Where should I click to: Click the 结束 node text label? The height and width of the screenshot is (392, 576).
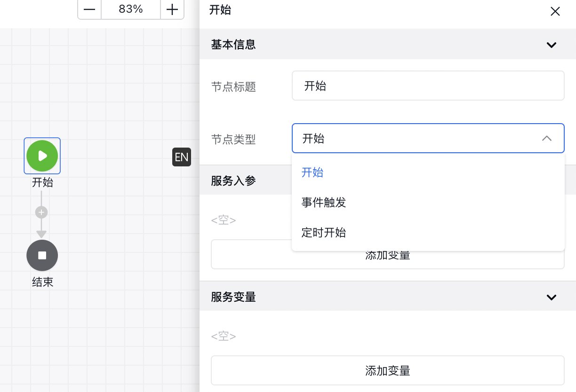pos(42,282)
